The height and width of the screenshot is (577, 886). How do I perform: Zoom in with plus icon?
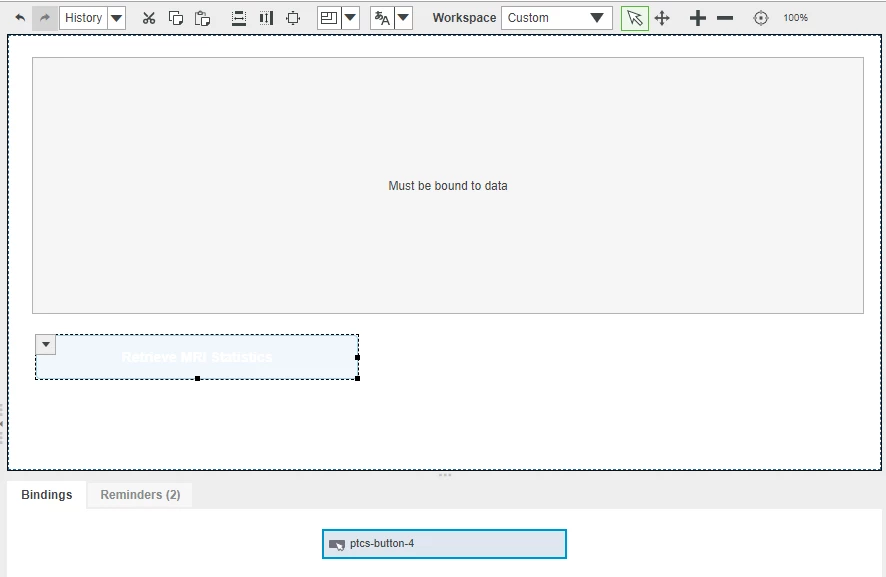click(x=698, y=18)
